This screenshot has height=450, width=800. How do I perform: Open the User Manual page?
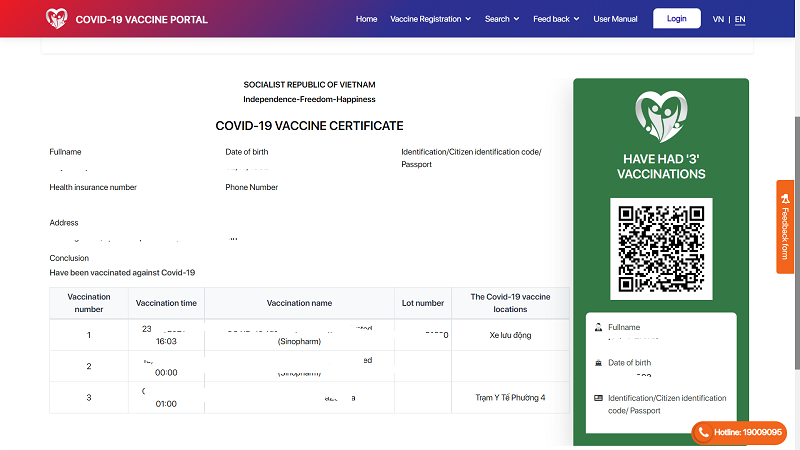click(615, 19)
